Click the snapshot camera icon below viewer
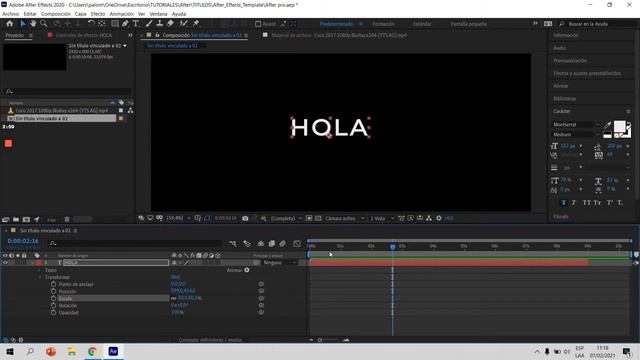Screen dimensions: 640x360 (245, 218)
